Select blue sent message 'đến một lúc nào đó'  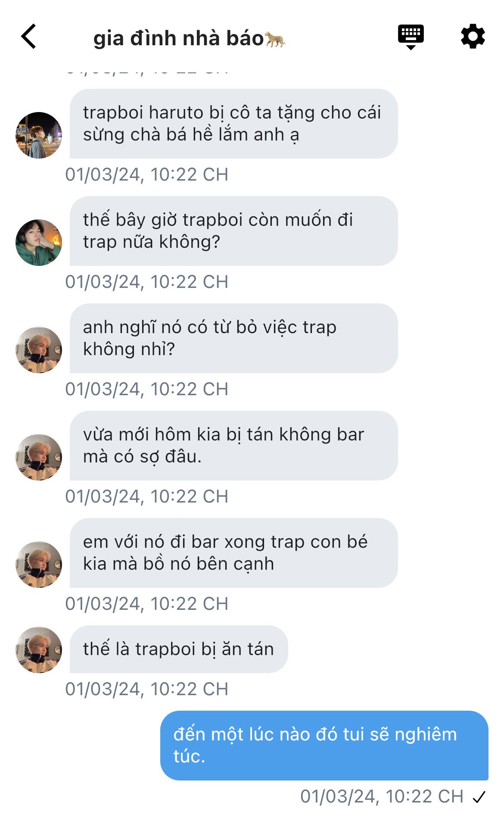coord(324,746)
